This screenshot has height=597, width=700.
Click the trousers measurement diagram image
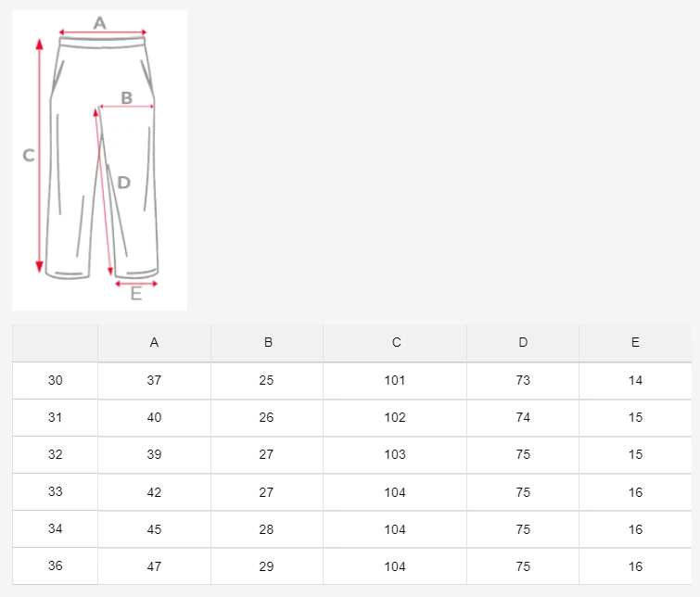(x=99, y=159)
